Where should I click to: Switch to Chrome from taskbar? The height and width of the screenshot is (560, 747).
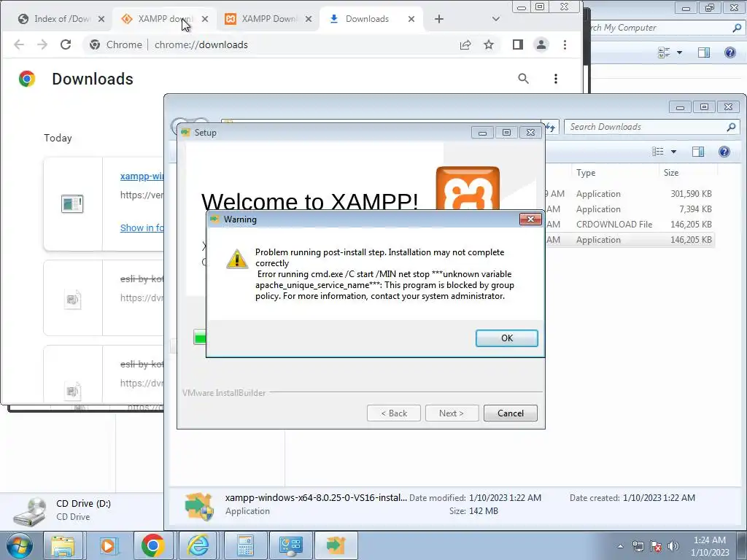point(153,545)
